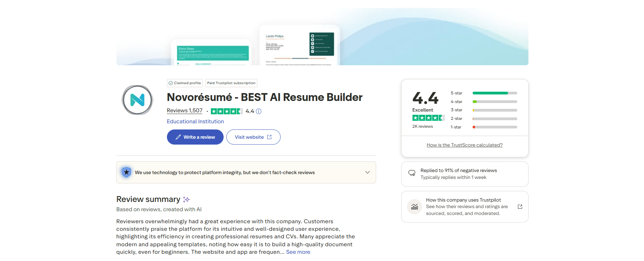Viewport: 644px width, 261px height.
Task: Open How this company uses Trustpilot card
Action: click(465, 207)
